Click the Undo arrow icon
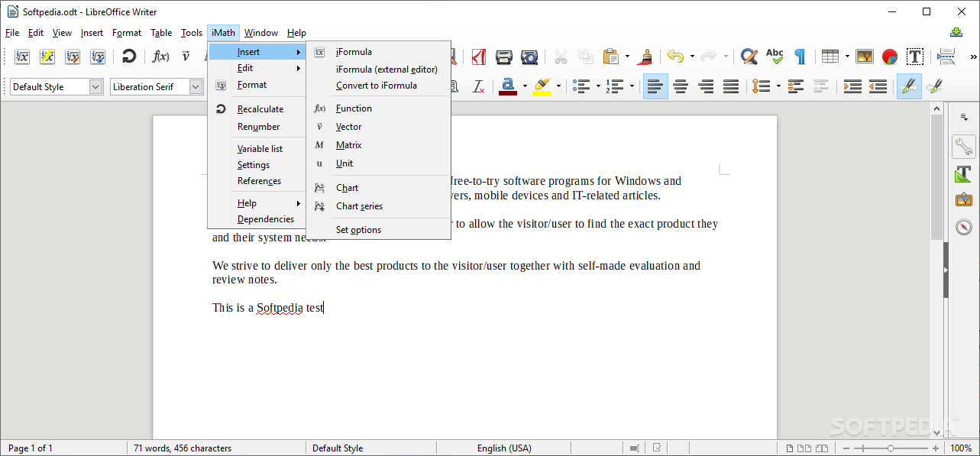Image resolution: width=980 pixels, height=456 pixels. click(674, 57)
